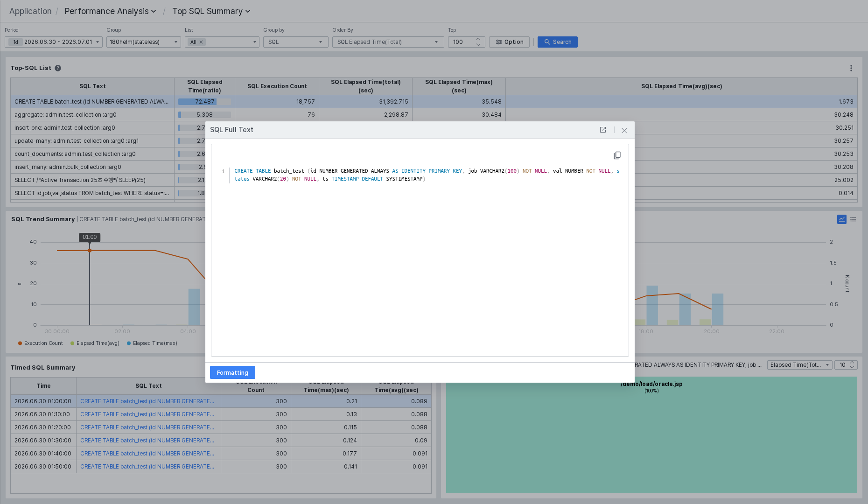Click the Formatting button
This screenshot has width=868, height=504.
pyautogui.click(x=232, y=372)
